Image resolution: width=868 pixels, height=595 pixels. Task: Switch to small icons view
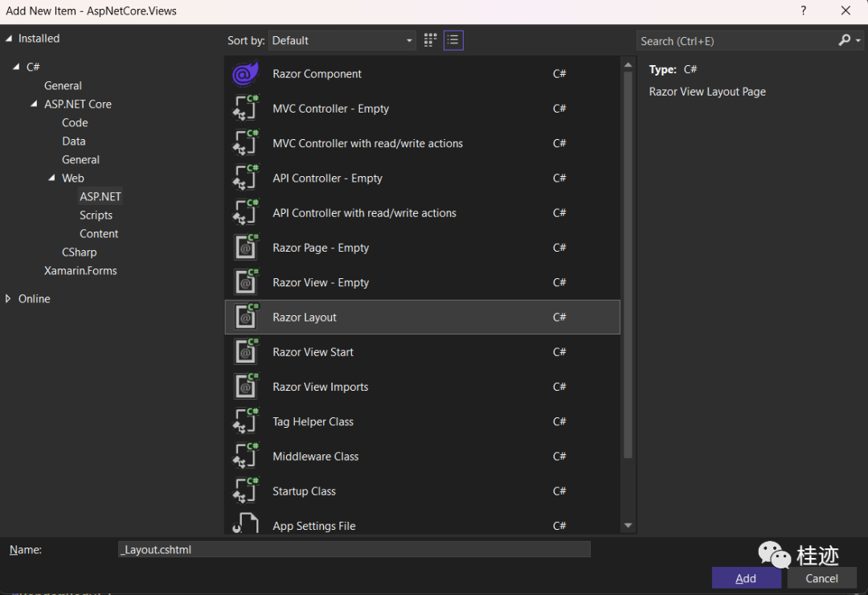click(x=430, y=40)
